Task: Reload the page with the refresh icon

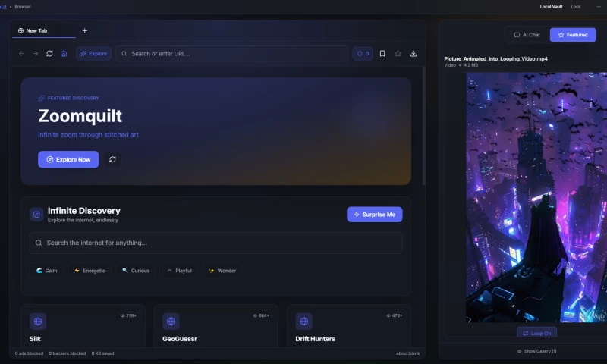Action: [49, 54]
